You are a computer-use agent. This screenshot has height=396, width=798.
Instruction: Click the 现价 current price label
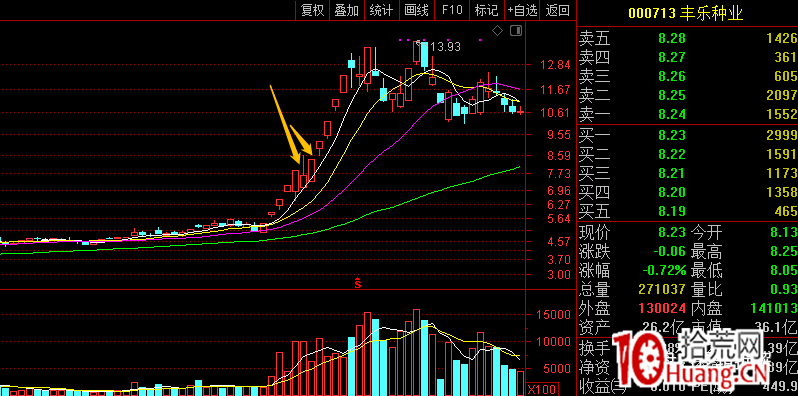594,233
